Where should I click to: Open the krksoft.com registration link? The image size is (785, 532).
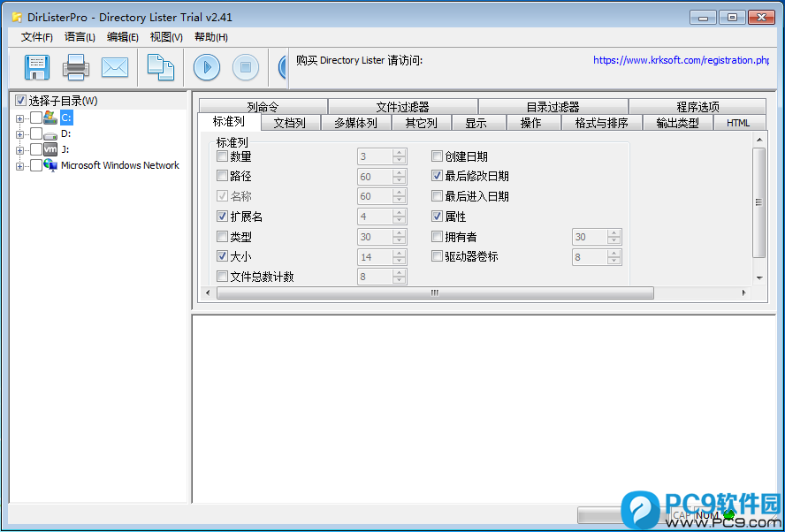point(681,60)
